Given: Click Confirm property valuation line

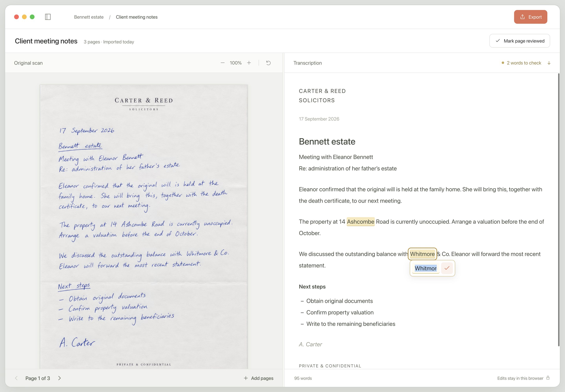Looking at the screenshot, I should pyautogui.click(x=340, y=312).
